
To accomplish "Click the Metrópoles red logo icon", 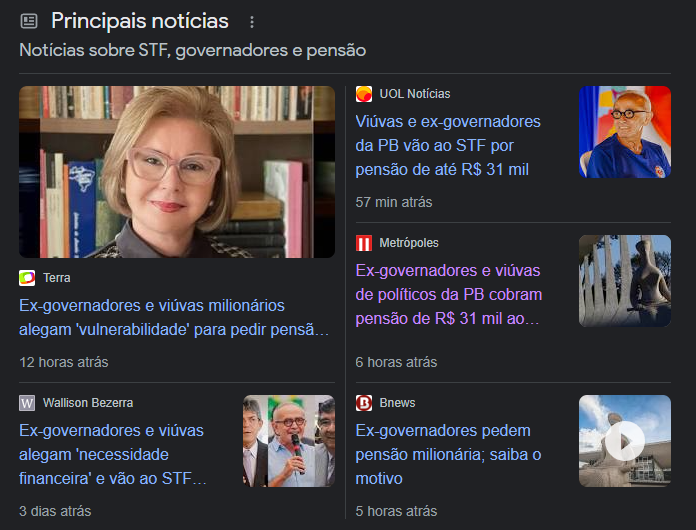I will [x=364, y=243].
